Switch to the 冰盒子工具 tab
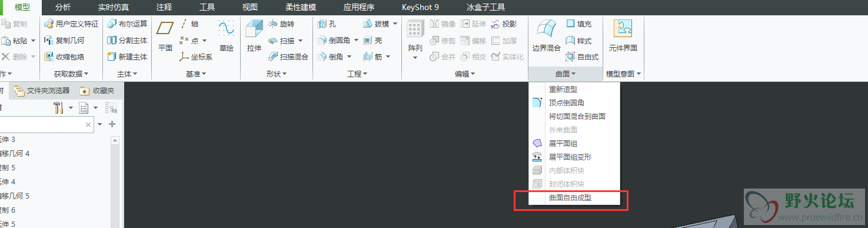 point(485,8)
